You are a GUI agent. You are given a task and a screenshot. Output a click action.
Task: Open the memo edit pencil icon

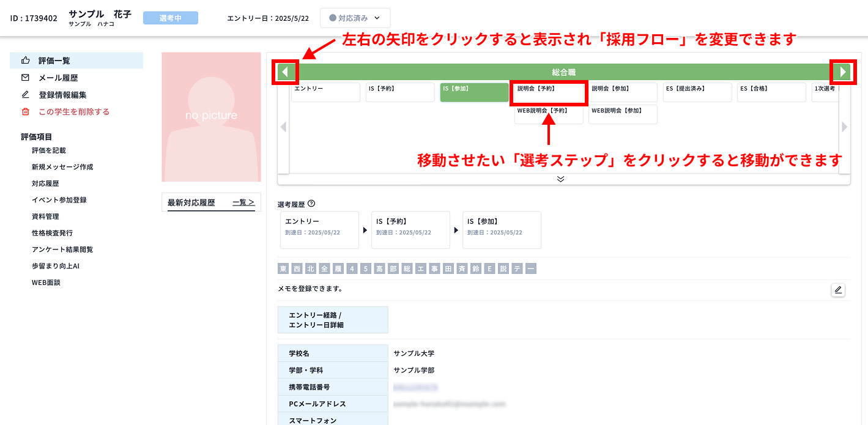pos(837,289)
